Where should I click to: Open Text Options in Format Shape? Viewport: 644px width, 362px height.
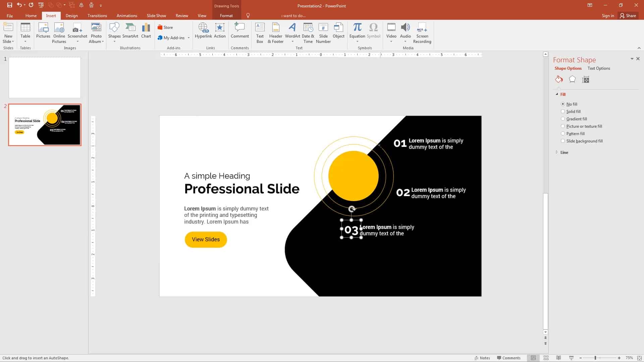[599, 68]
